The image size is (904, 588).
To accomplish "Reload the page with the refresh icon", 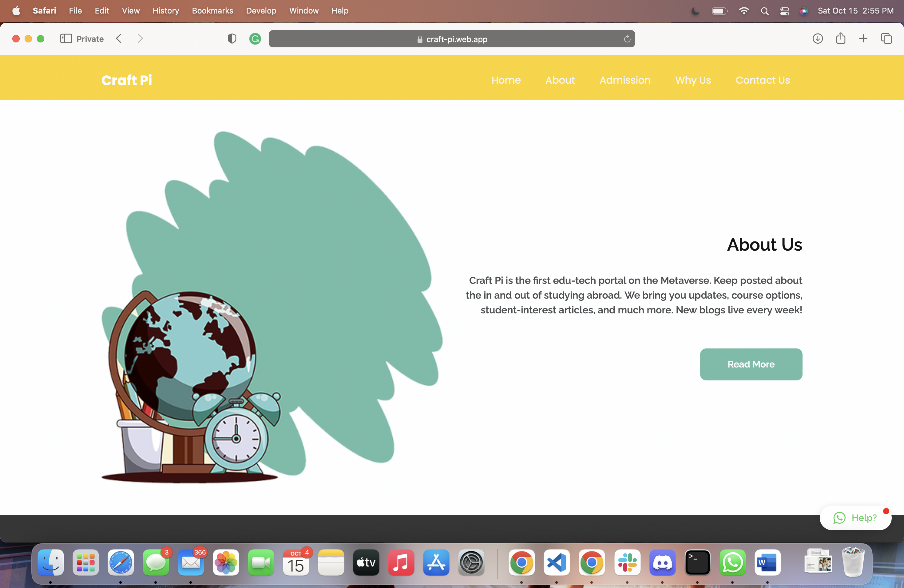I will point(627,39).
